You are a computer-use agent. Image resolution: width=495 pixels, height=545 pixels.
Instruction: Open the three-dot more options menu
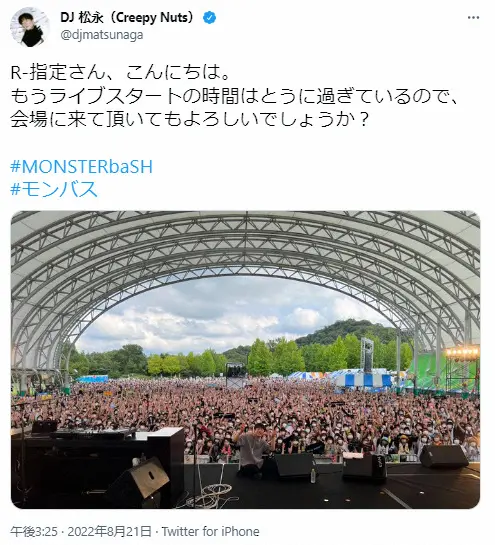pos(473,18)
